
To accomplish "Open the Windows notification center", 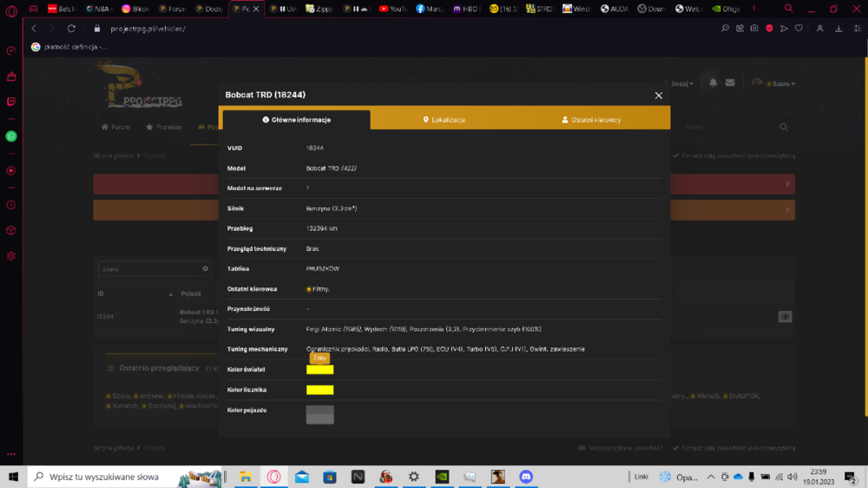I will 851,477.
